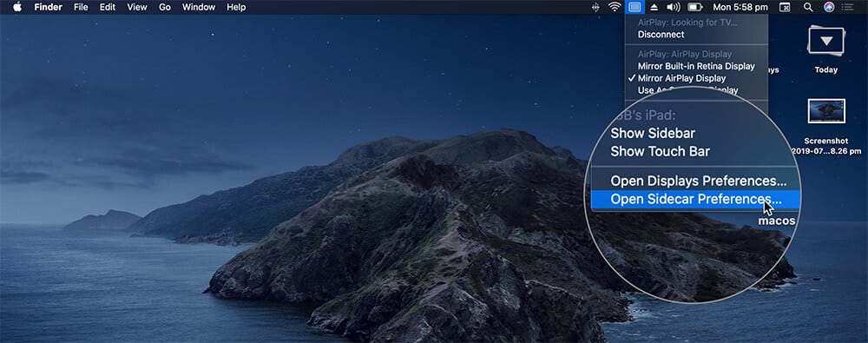The image size is (868, 343).
Task: Launch Siri from the menu bar
Action: pos(829,7)
